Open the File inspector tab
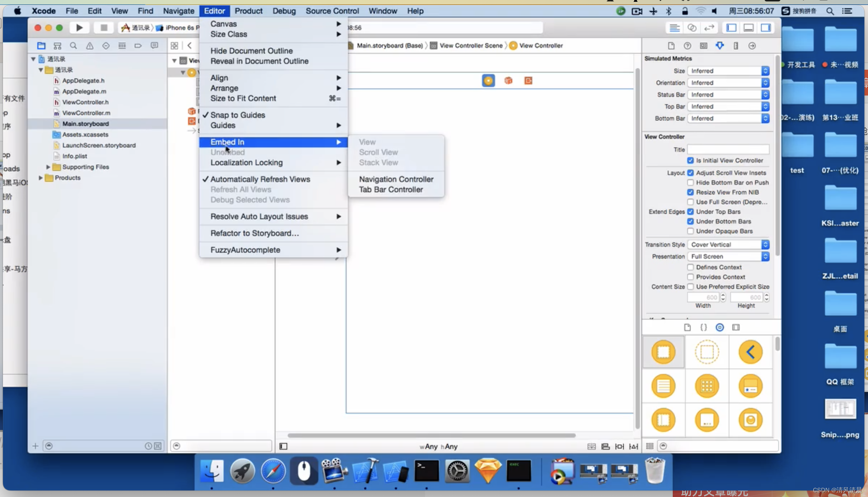 pyautogui.click(x=671, y=46)
